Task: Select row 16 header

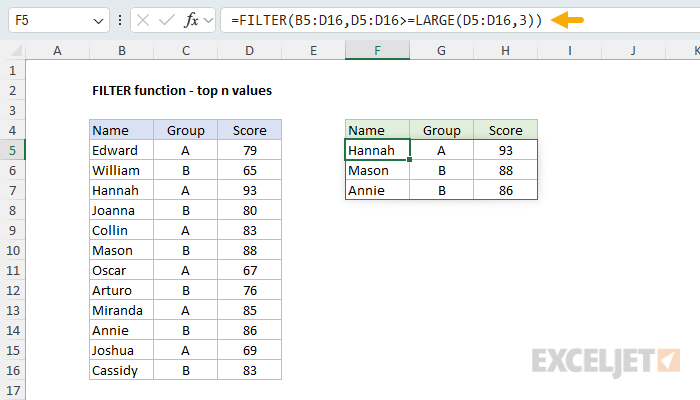Action: pyautogui.click(x=12, y=371)
